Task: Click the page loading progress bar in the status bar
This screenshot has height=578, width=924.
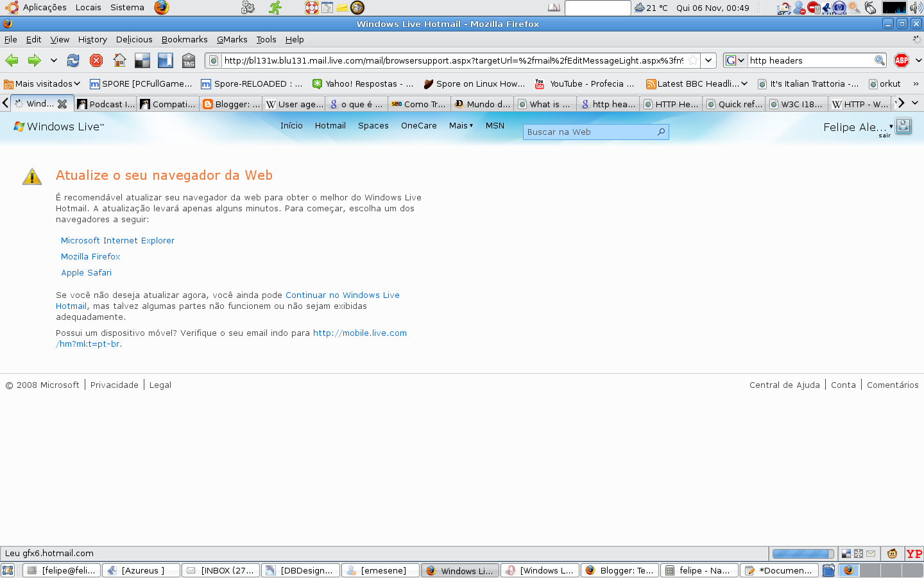Action: [803, 554]
